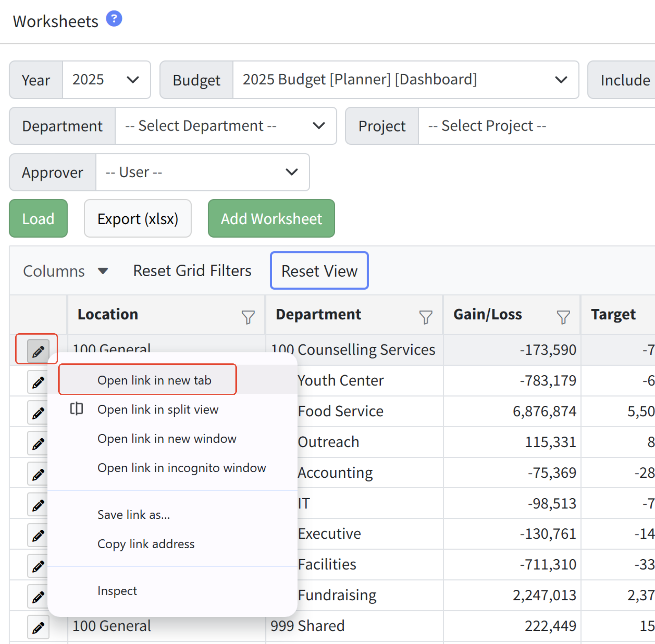Click the blue help question mark icon
Image resolution: width=655 pixels, height=644 pixels.
(x=114, y=19)
